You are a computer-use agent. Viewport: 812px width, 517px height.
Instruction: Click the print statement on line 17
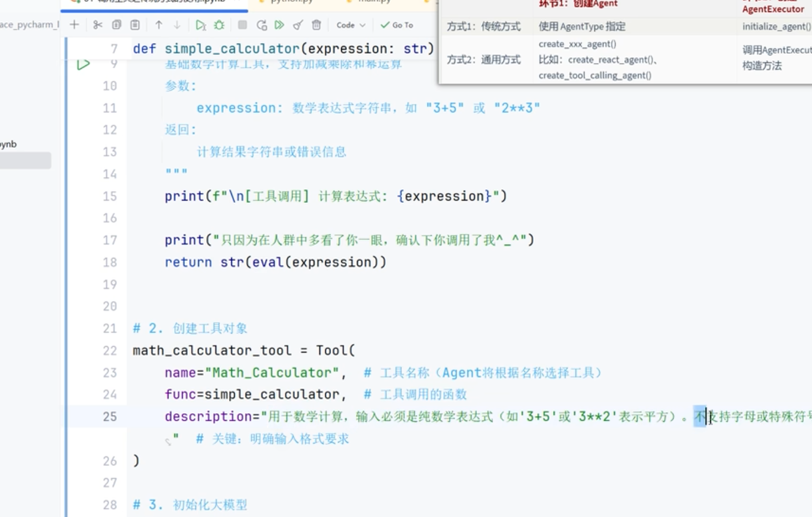pyautogui.click(x=349, y=240)
